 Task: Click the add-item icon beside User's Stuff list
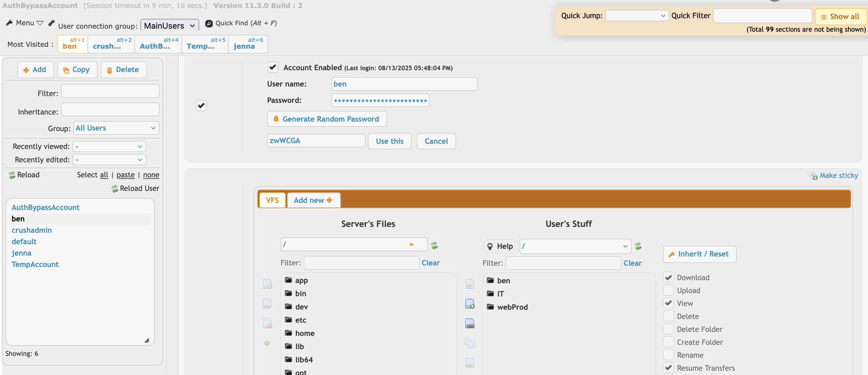click(x=470, y=304)
